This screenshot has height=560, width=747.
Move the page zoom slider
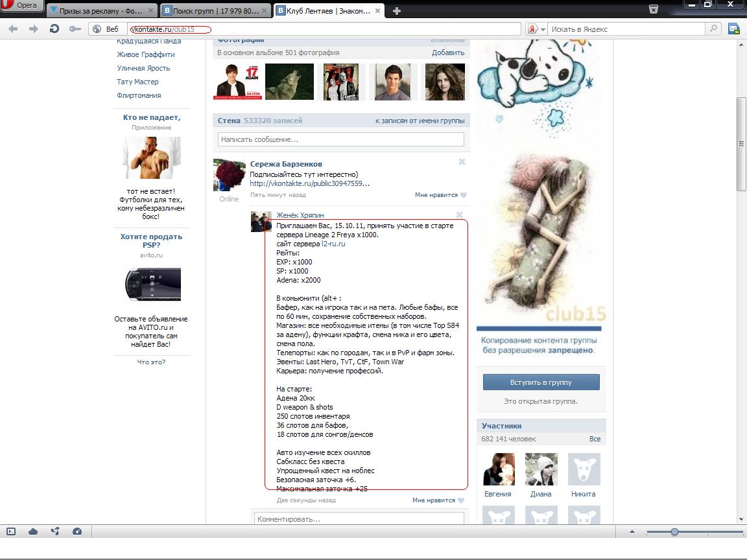674,532
